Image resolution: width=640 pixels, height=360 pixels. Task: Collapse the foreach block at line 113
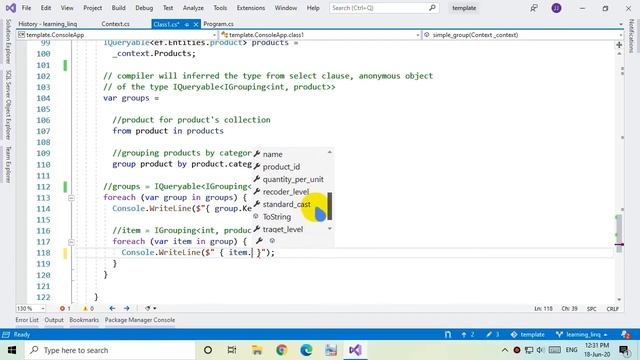tap(71, 198)
